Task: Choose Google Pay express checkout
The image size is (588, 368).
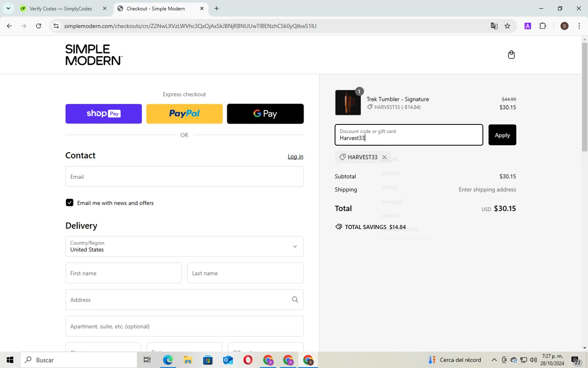Action: point(265,114)
